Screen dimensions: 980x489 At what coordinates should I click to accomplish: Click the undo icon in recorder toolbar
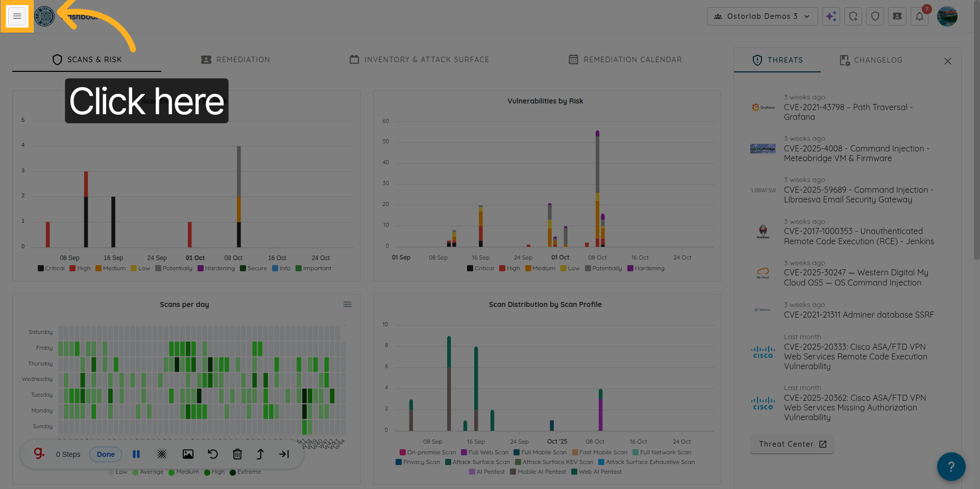pos(213,454)
